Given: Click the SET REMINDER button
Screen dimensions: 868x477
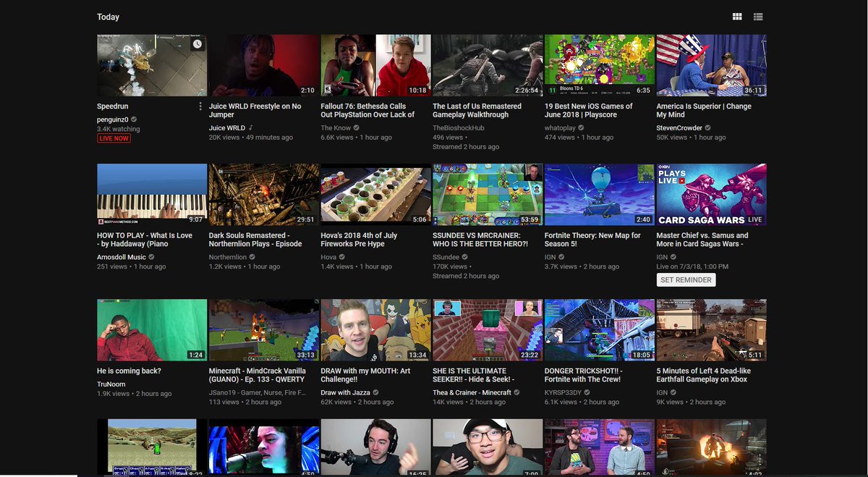Looking at the screenshot, I should [686, 280].
